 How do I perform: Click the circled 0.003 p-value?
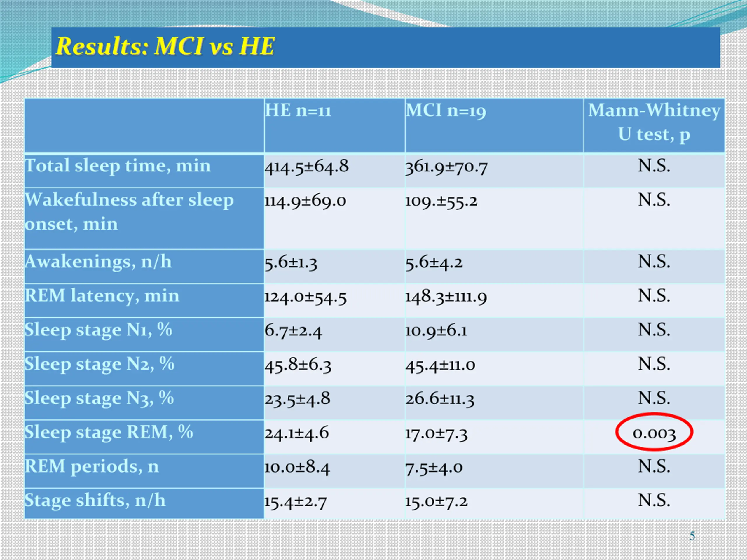click(x=654, y=433)
